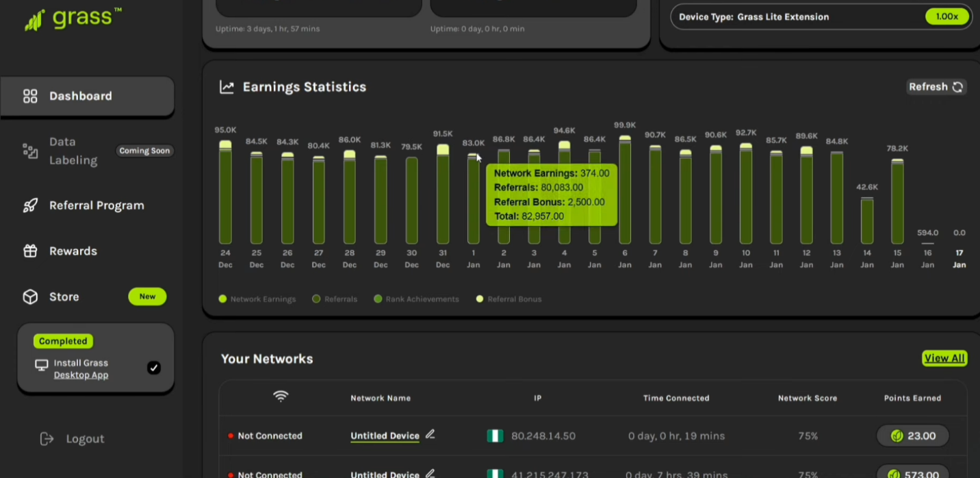
Task: Click the 23.00 points earned badge
Action: (912, 436)
